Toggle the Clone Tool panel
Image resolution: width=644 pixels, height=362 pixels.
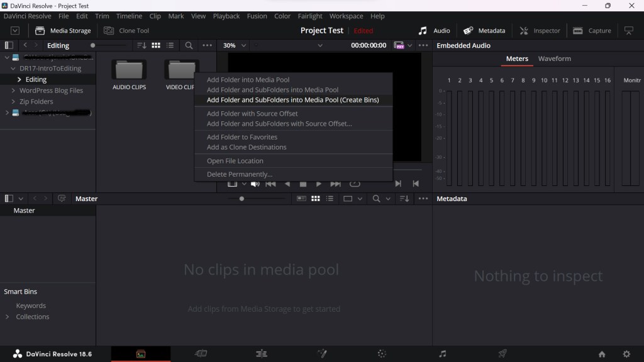(126, 30)
